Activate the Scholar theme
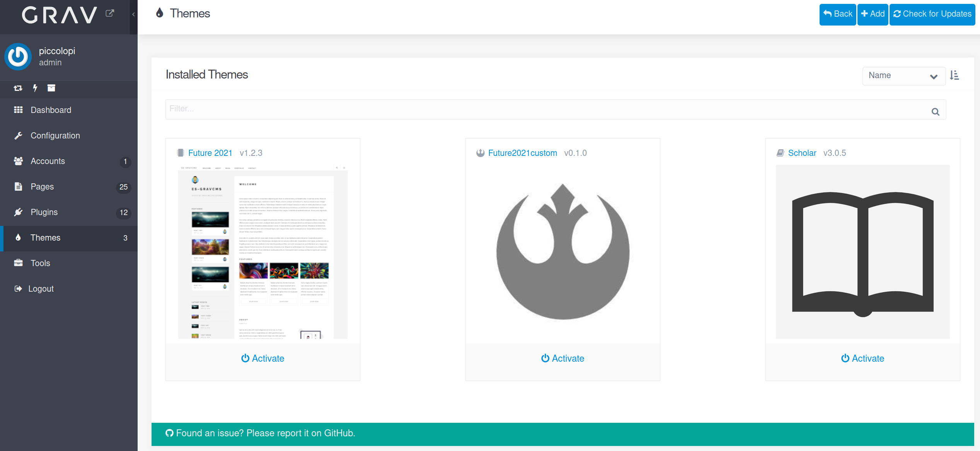980x451 pixels. tap(863, 359)
